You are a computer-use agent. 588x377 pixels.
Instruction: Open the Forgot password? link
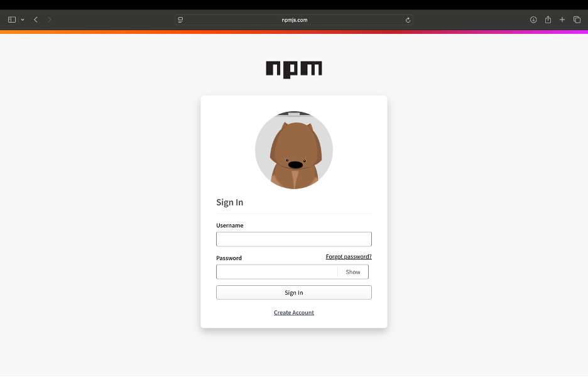coord(349,257)
